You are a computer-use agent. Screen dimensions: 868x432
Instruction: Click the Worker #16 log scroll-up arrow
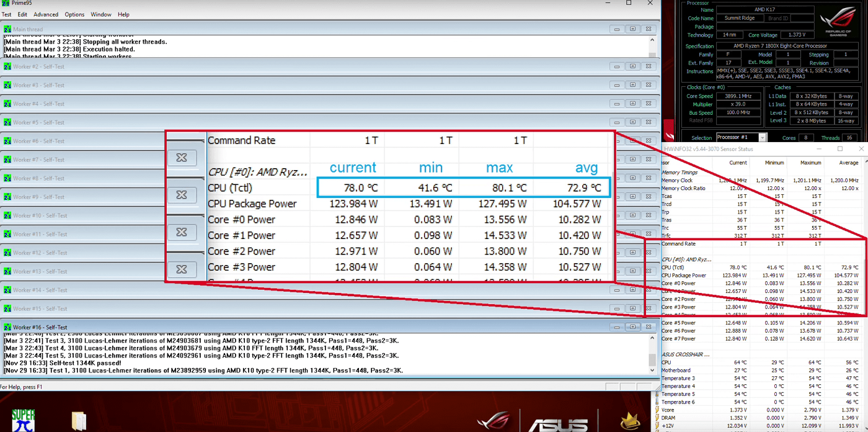(652, 339)
